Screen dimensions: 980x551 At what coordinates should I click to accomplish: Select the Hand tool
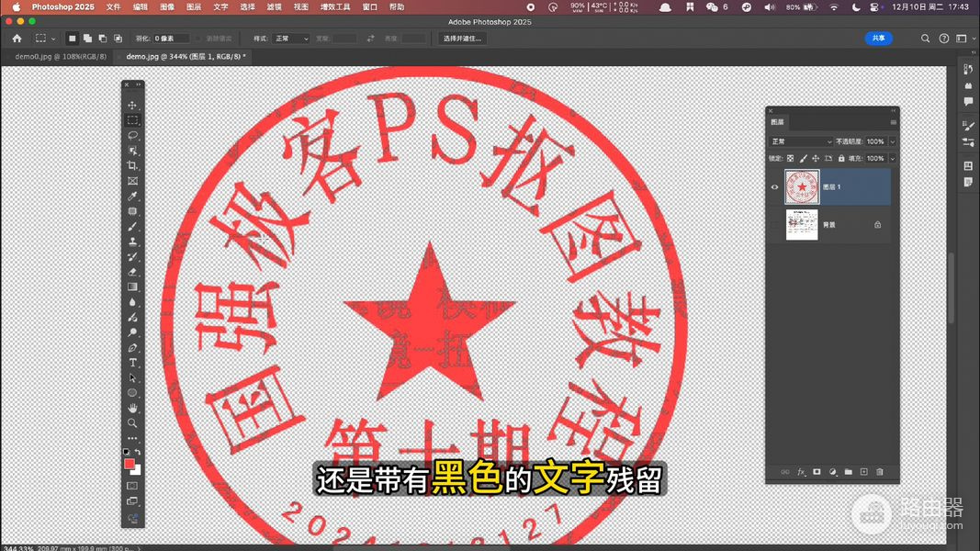point(132,408)
